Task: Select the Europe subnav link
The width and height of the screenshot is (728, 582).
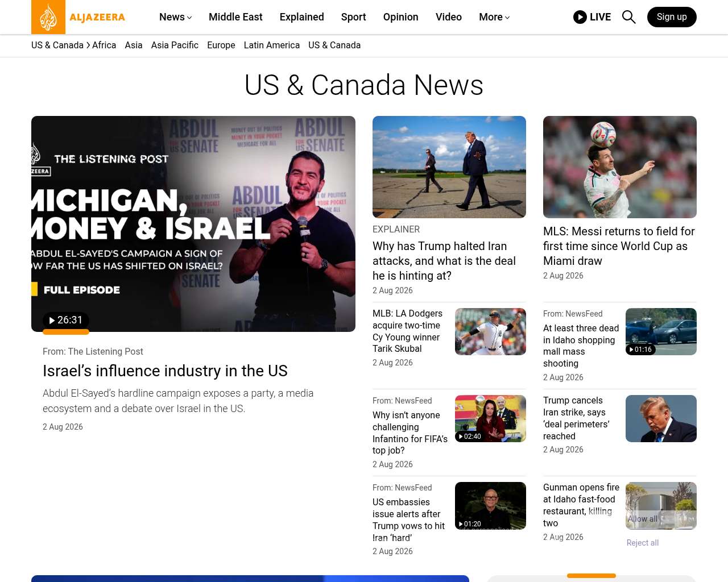Action: click(221, 45)
